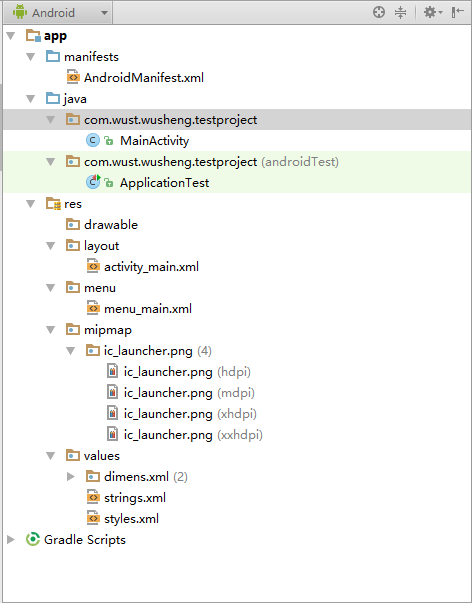This screenshot has width=472, height=603.
Task: Select the dimens.xml (2) label
Action: [x=146, y=477]
